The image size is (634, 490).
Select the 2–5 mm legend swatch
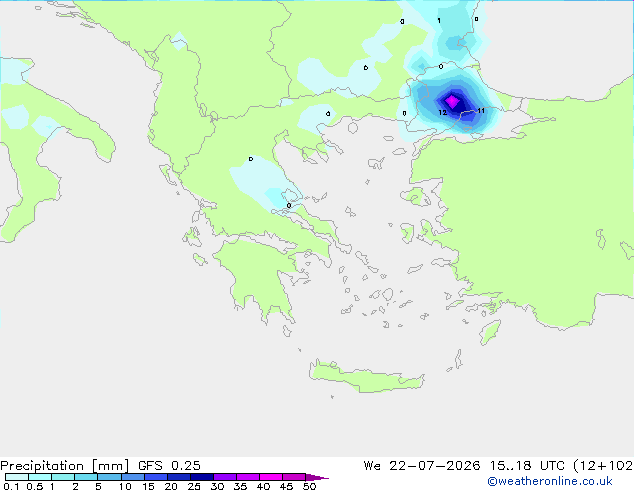click(x=86, y=477)
